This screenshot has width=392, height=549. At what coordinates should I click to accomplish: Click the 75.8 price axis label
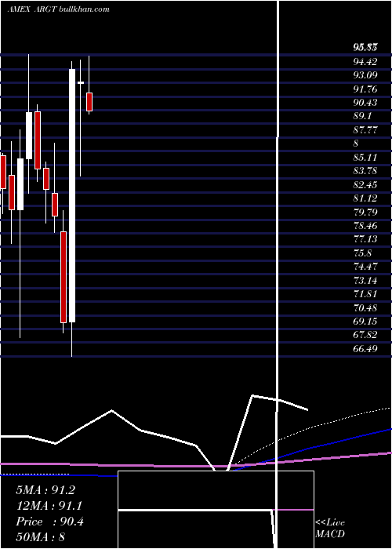362,253
